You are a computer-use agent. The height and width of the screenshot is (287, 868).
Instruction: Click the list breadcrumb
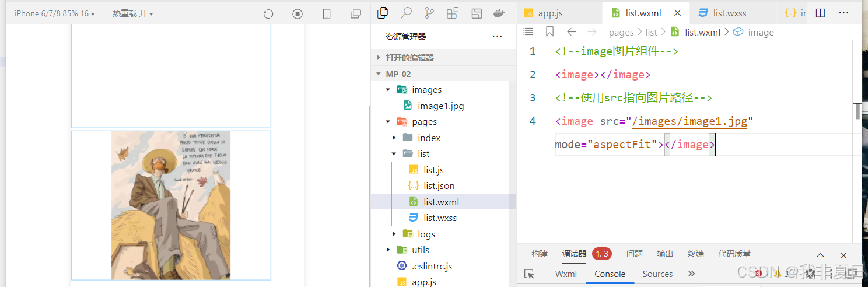pyautogui.click(x=652, y=33)
